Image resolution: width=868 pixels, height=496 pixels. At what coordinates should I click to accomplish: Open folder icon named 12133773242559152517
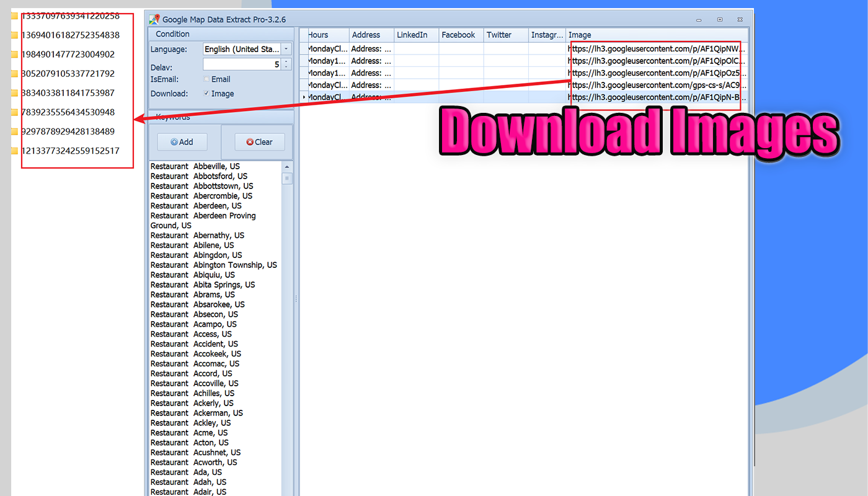pyautogui.click(x=15, y=151)
